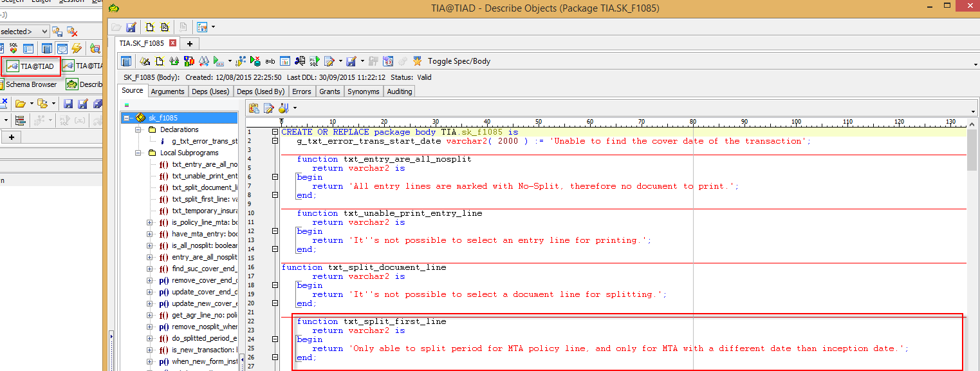This screenshot has height=371, width=980.
Task: Click the tree structure icon in background toolbar
Action: (x=20, y=120)
